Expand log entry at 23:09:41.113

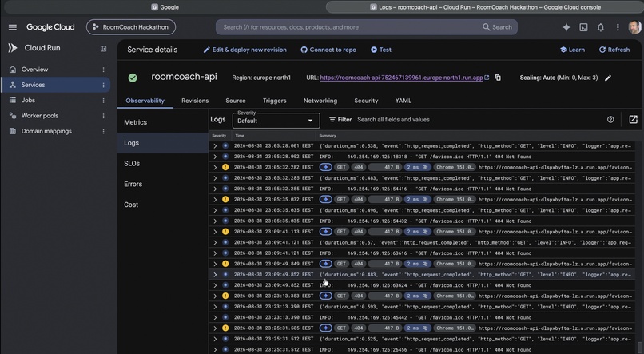215,232
